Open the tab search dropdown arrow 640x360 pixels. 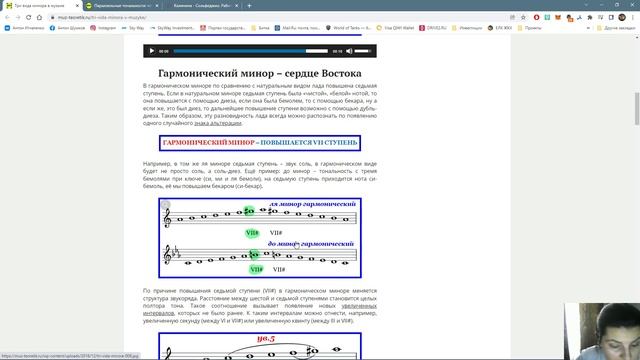[586, 5]
